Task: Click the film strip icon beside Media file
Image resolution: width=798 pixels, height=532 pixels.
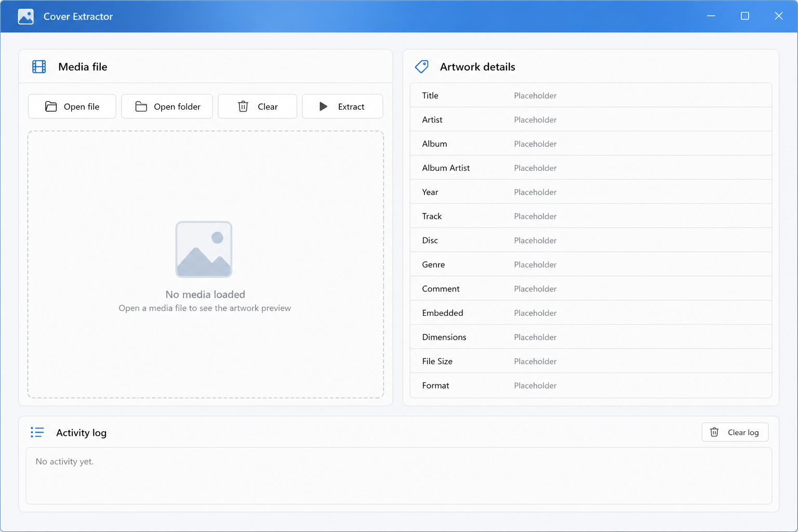Action: pyautogui.click(x=39, y=66)
